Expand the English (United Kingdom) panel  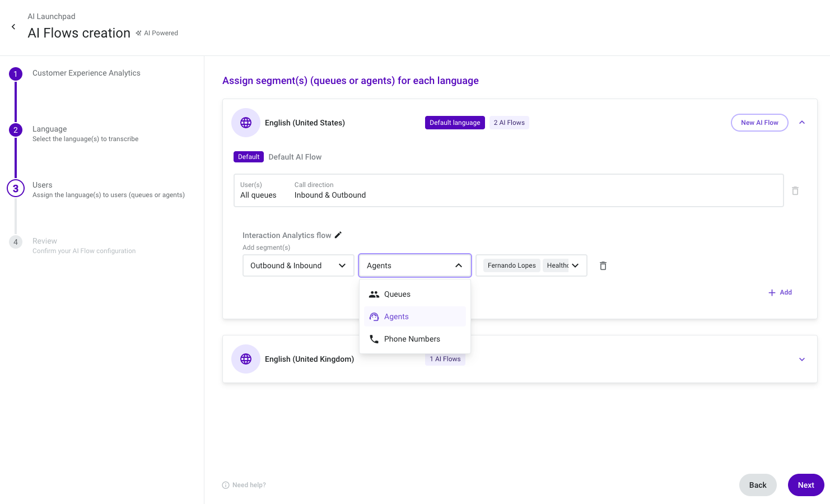coord(802,360)
